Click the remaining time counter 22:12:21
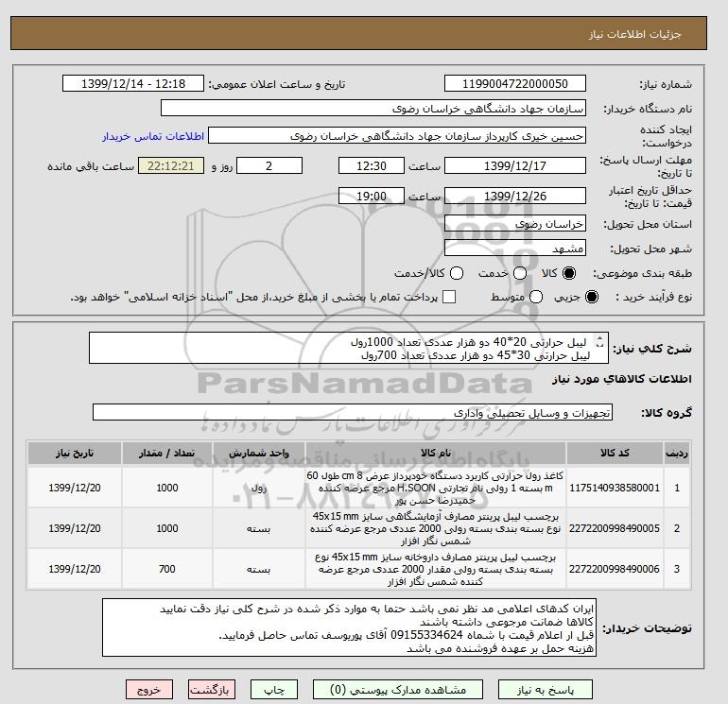 [171, 165]
